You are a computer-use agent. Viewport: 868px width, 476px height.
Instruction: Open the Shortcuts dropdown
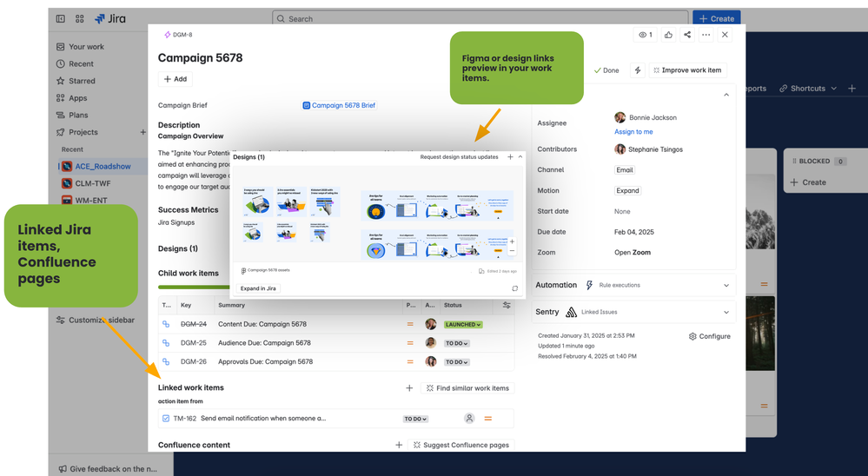click(808, 89)
